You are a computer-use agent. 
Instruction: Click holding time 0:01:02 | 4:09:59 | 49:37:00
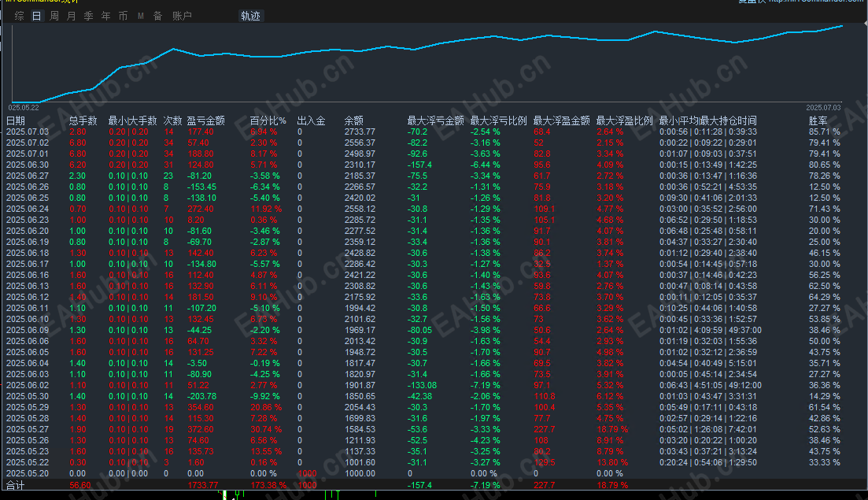(x=711, y=330)
